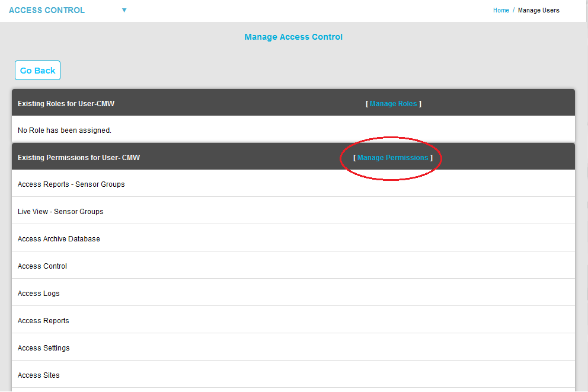Select the Manage Users breadcrumb

[538, 10]
